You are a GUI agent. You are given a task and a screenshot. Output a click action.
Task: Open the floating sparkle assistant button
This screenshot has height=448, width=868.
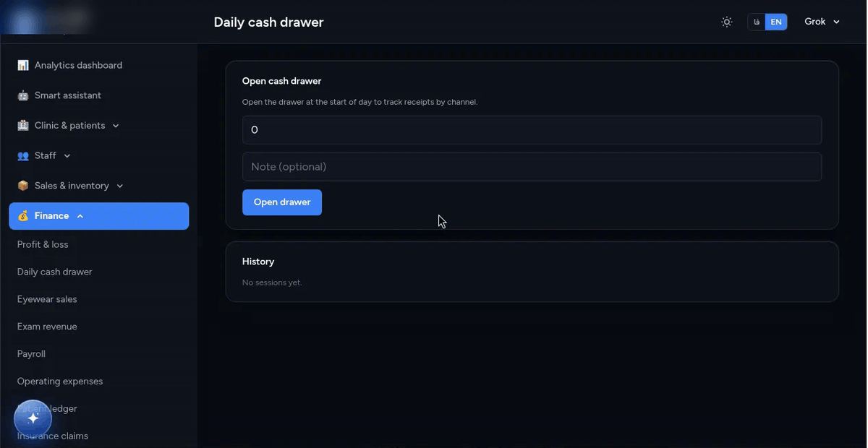pos(33,418)
